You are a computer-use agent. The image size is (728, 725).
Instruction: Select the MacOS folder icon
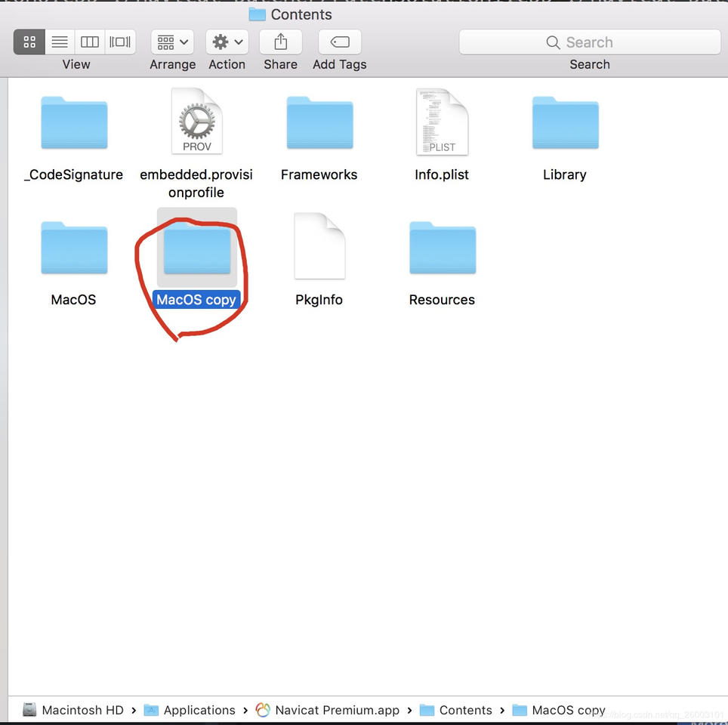74,248
